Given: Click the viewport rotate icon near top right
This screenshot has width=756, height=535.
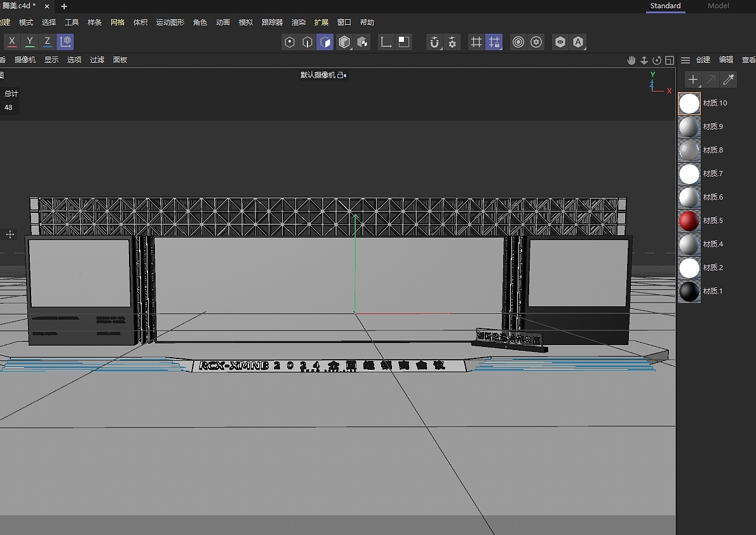Looking at the screenshot, I should tap(657, 60).
